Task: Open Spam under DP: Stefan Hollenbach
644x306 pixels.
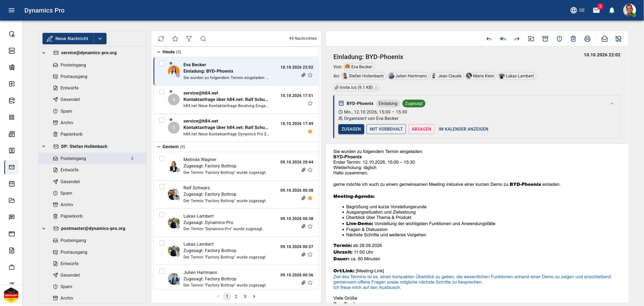Action: click(92, 193)
